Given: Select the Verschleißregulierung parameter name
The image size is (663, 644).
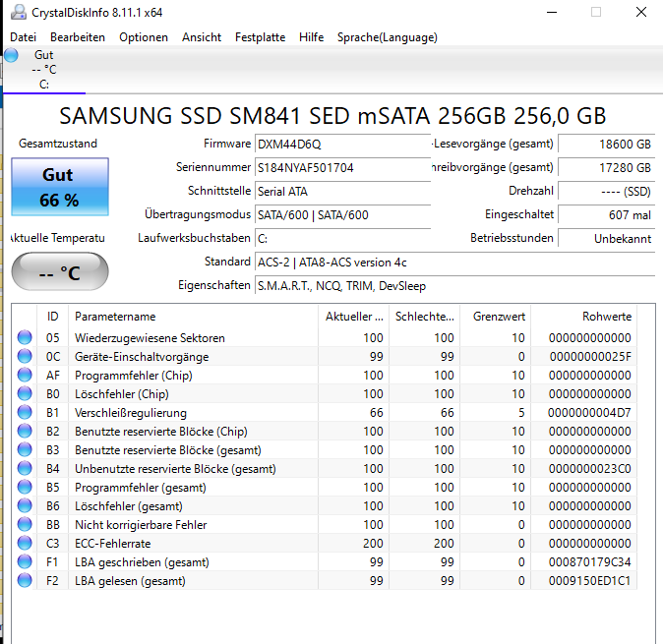Looking at the screenshot, I should pyautogui.click(x=131, y=413).
